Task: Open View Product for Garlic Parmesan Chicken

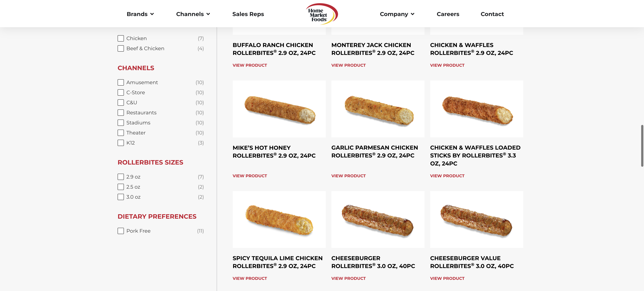Action: (x=348, y=176)
